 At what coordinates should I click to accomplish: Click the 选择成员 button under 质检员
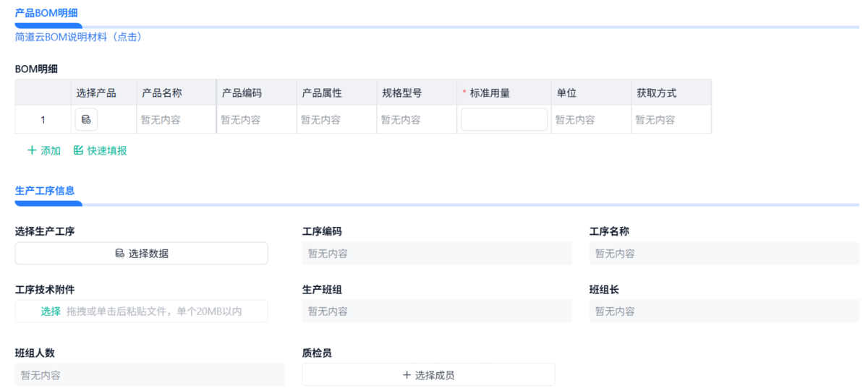point(429,375)
